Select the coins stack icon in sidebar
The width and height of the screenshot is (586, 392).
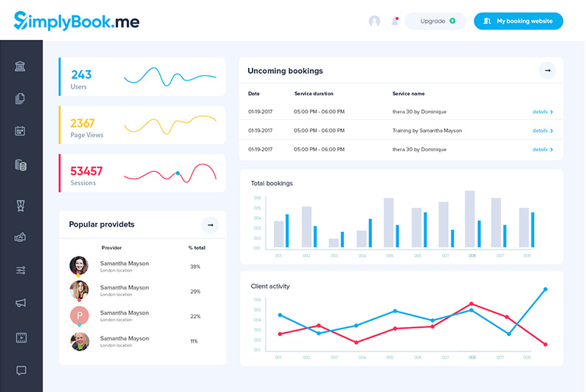[21, 165]
